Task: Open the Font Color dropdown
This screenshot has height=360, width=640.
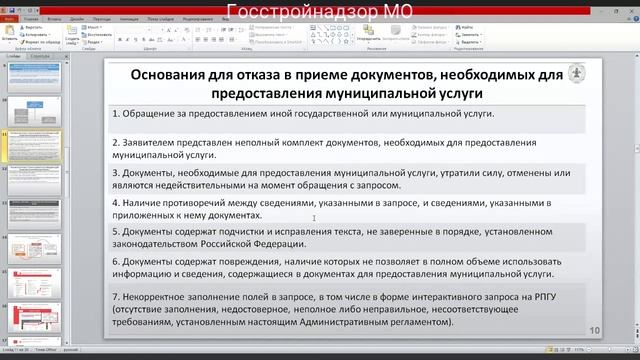Action: point(184,40)
